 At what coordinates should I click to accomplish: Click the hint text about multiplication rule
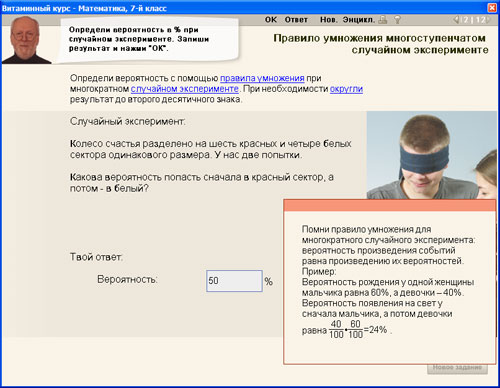pyautogui.click(x=389, y=245)
